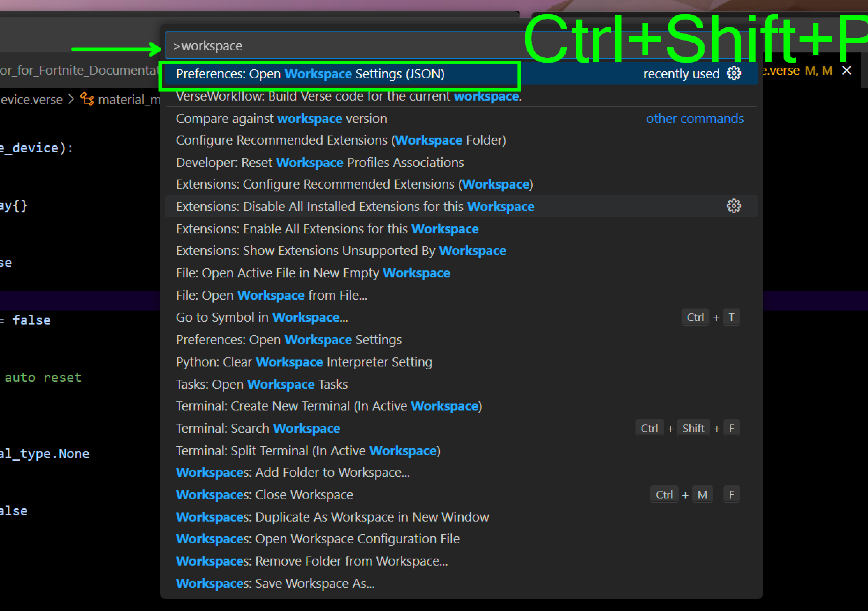Screen dimensions: 868x611
Task: Open Preferences: Open Workspace Settings entry
Action: tap(288, 340)
